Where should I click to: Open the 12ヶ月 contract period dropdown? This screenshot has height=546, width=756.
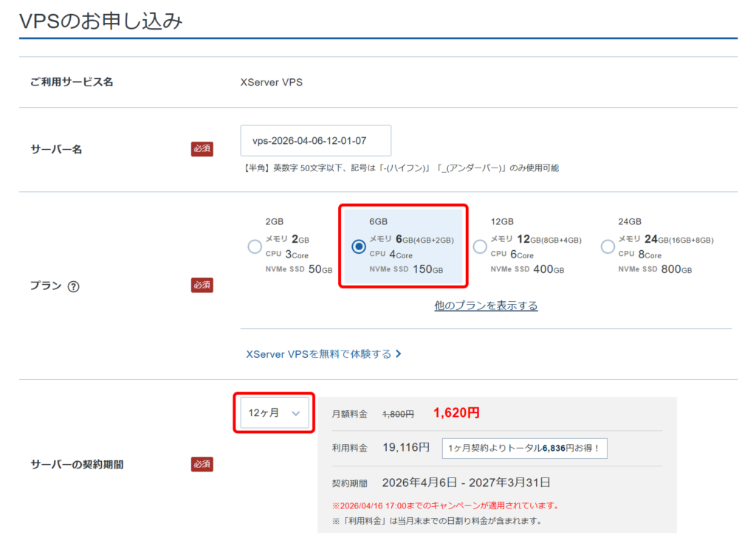(275, 412)
